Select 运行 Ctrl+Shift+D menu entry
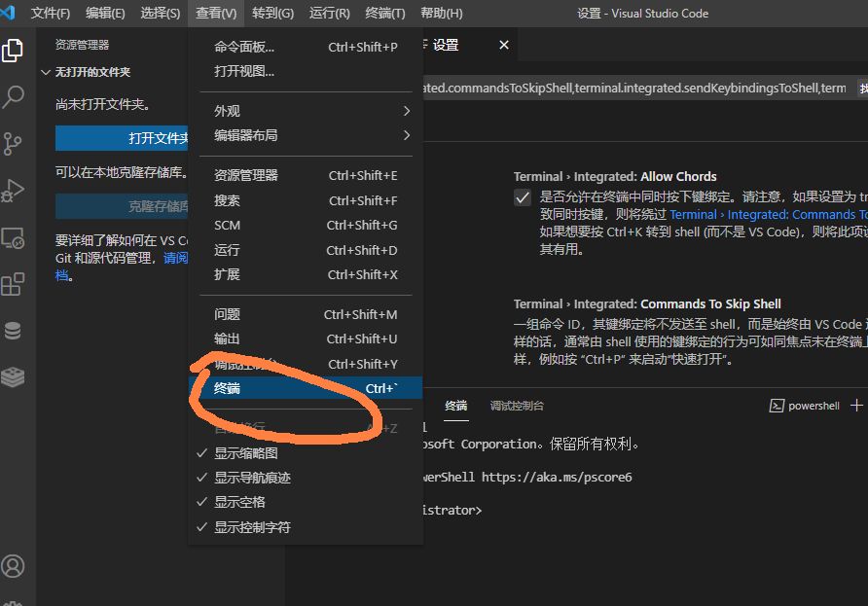This screenshot has width=868, height=606. (306, 250)
